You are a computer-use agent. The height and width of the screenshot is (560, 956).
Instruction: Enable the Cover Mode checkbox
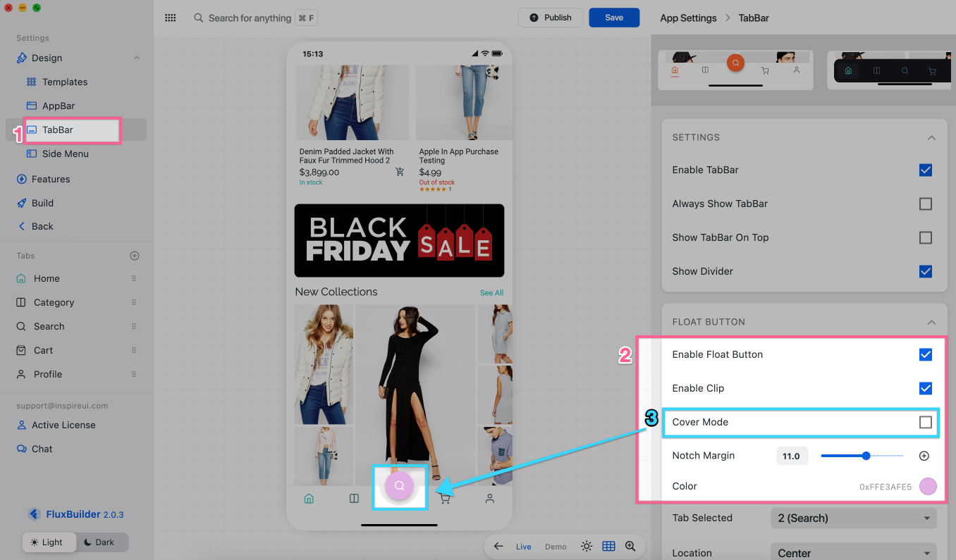tap(926, 422)
